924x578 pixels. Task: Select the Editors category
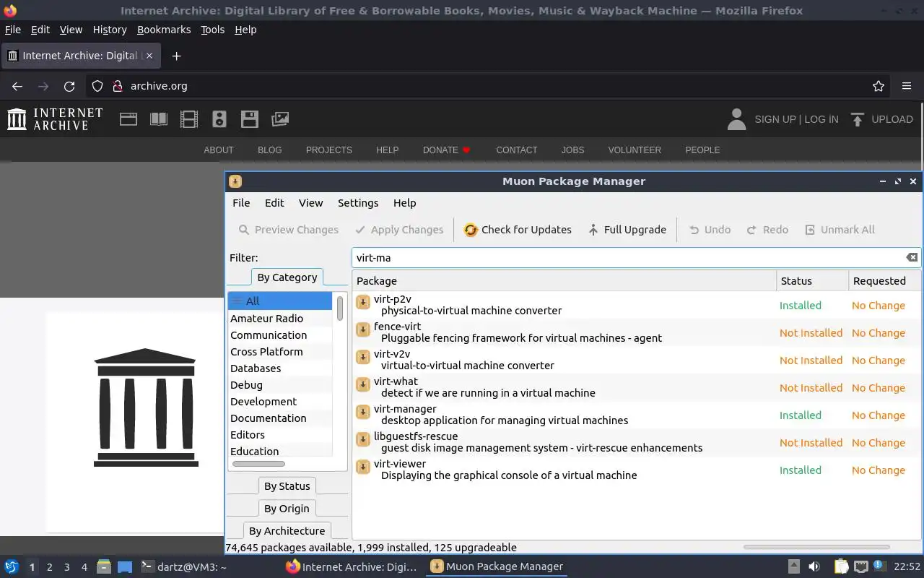tap(280, 435)
